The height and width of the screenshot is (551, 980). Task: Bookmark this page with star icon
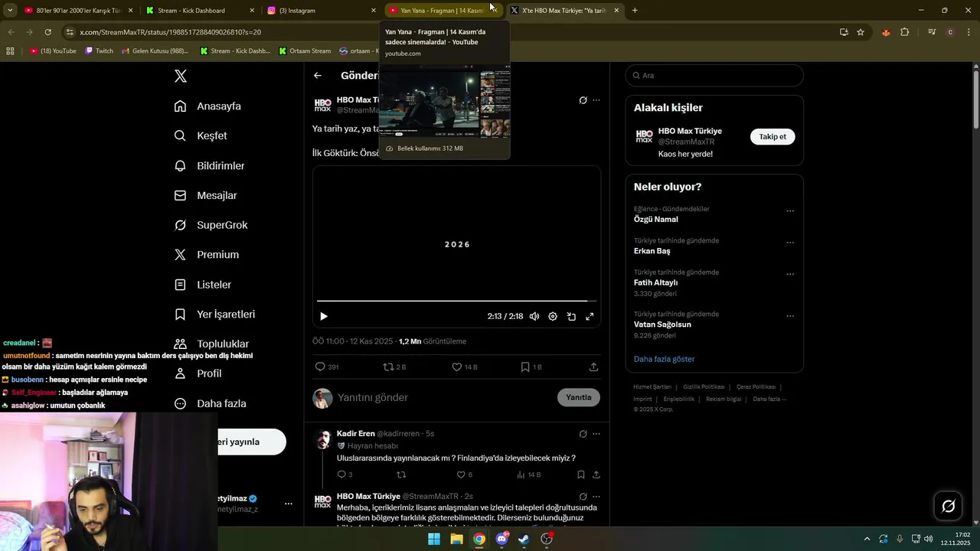861,32
